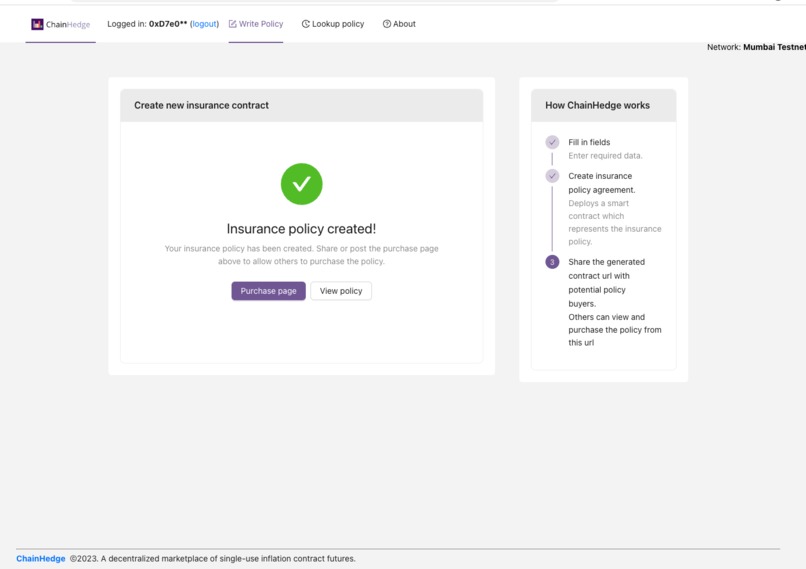Click the Network Mumbai Testnet label
806x569 pixels.
[x=756, y=47]
